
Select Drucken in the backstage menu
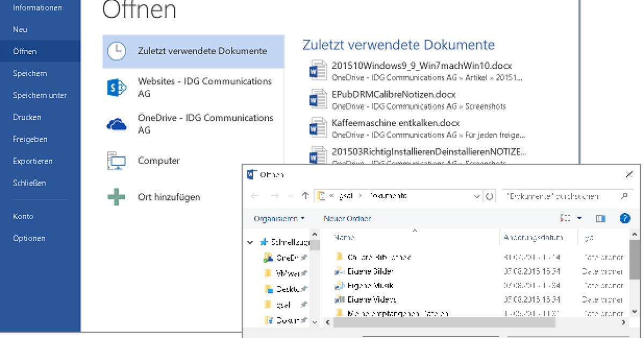(x=27, y=117)
